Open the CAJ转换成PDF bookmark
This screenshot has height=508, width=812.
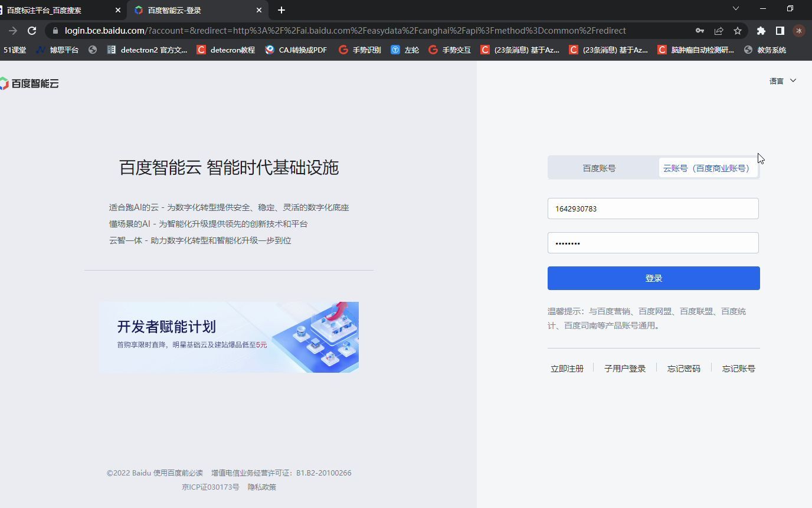[296, 50]
